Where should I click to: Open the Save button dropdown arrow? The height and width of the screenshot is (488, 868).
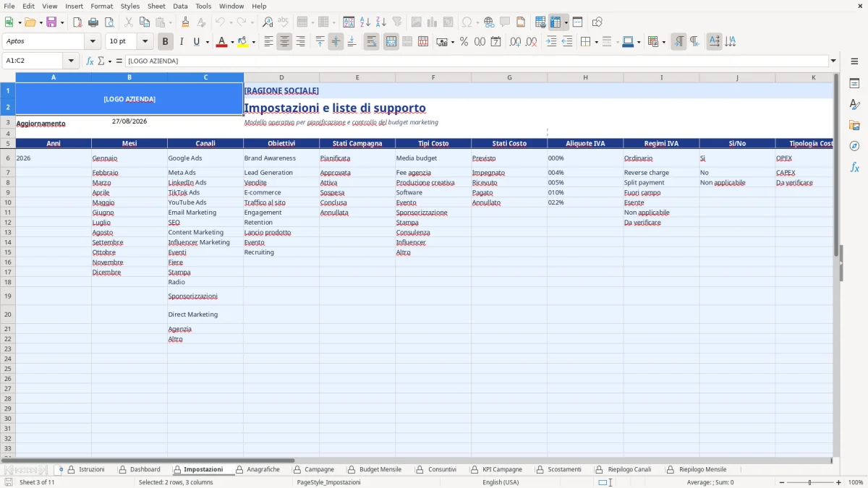pyautogui.click(x=62, y=22)
